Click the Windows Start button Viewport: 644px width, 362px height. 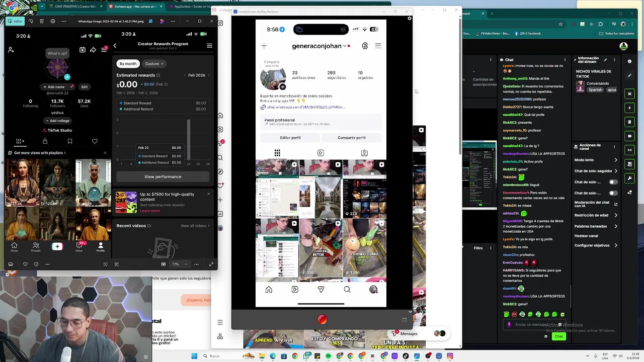pyautogui.click(x=194, y=356)
